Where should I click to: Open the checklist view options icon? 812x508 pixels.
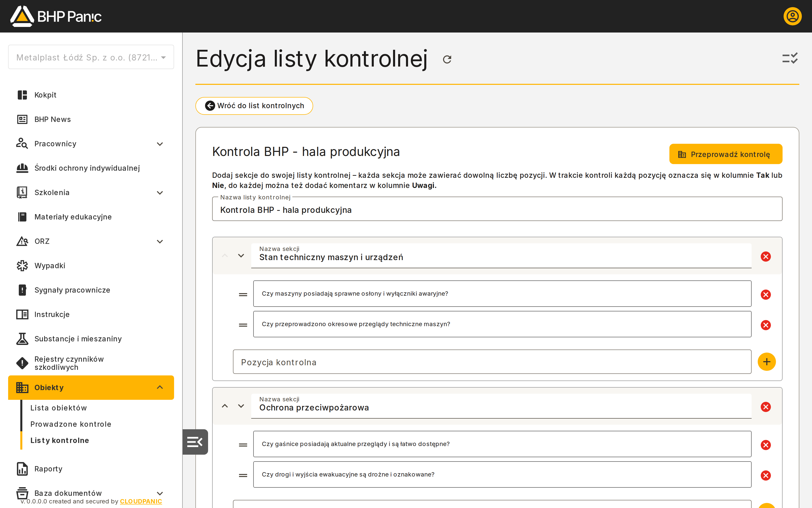790,58
